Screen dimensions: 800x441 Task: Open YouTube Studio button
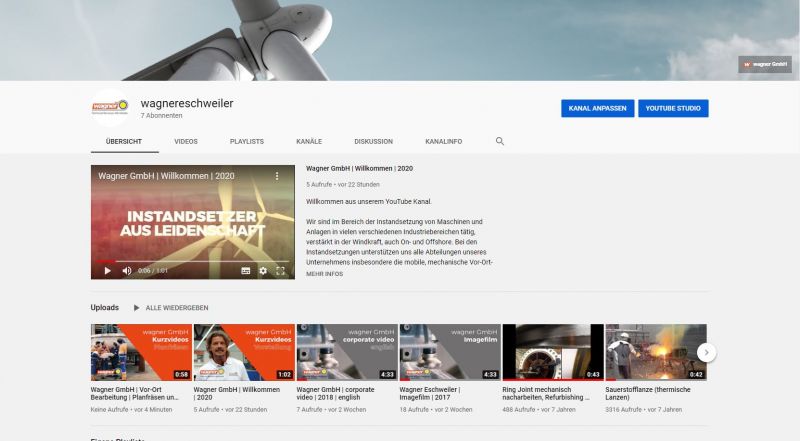coord(673,108)
